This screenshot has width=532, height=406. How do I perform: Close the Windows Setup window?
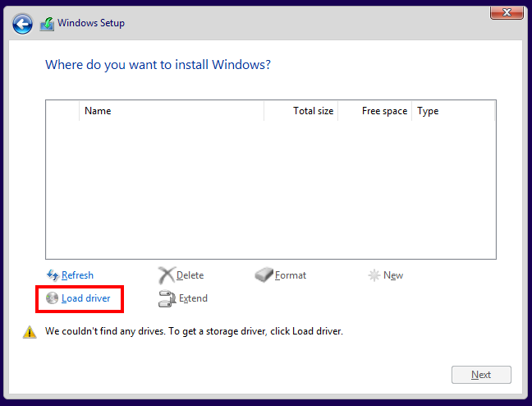507,13
